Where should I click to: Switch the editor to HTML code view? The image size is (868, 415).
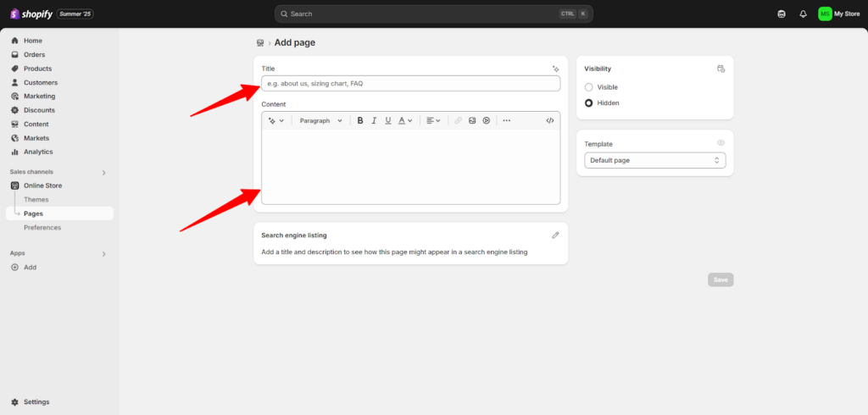[550, 121]
